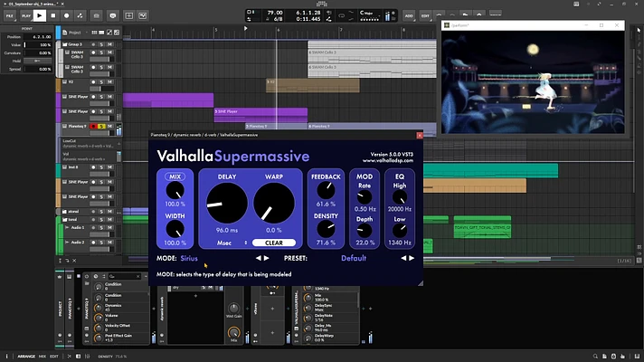This screenshot has width=644, height=362.
Task: Disarm record on Pianoteq 9 track
Action: 93,126
